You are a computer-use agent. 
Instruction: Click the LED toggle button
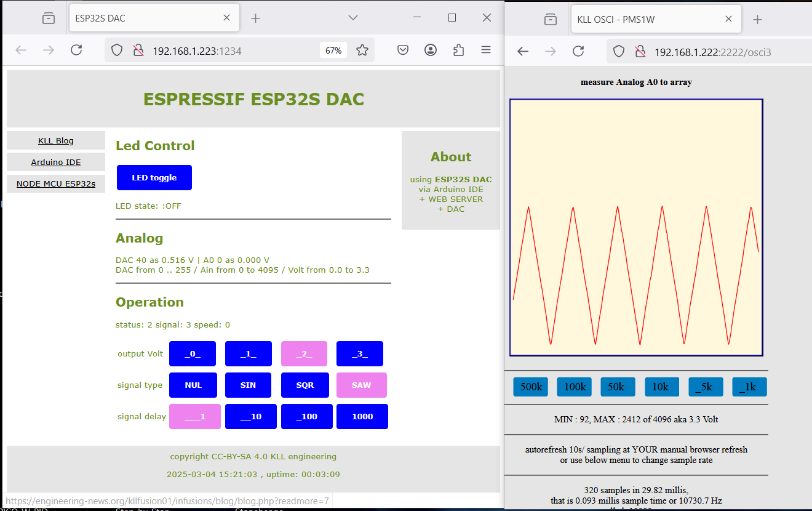(154, 177)
